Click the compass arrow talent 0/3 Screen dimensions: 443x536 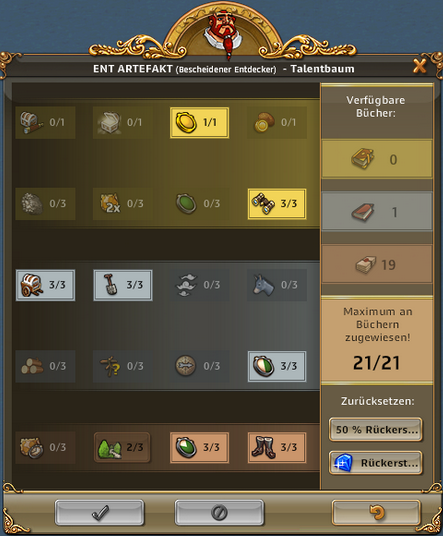pyautogui.click(x=200, y=366)
